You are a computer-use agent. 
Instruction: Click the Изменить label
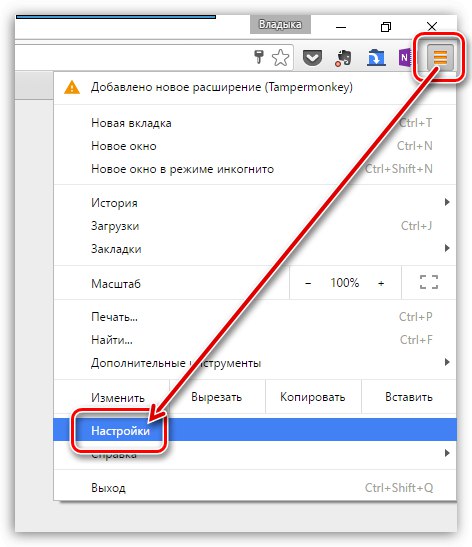click(118, 397)
